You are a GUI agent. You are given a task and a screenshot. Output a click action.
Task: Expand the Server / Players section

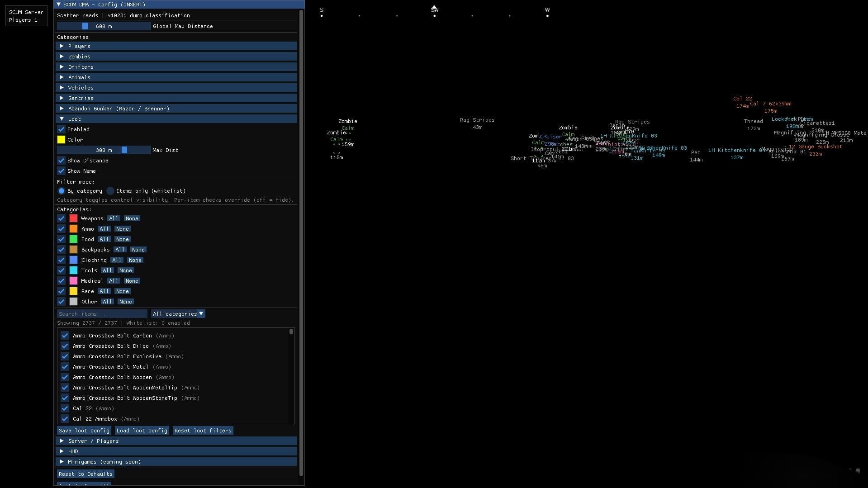[x=176, y=441]
